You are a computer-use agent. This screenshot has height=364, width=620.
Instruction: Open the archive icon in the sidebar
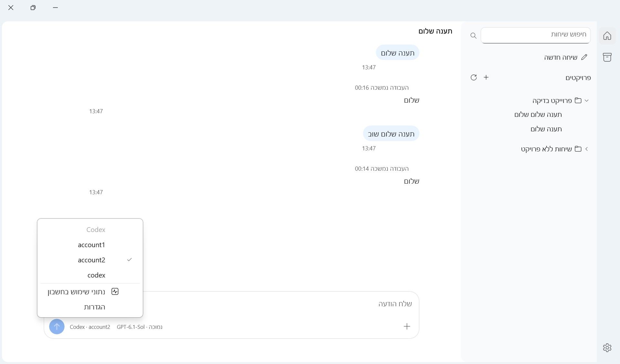[x=607, y=57]
